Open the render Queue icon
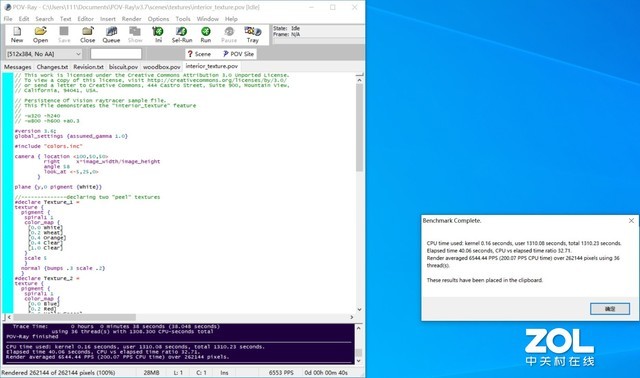 point(111,35)
